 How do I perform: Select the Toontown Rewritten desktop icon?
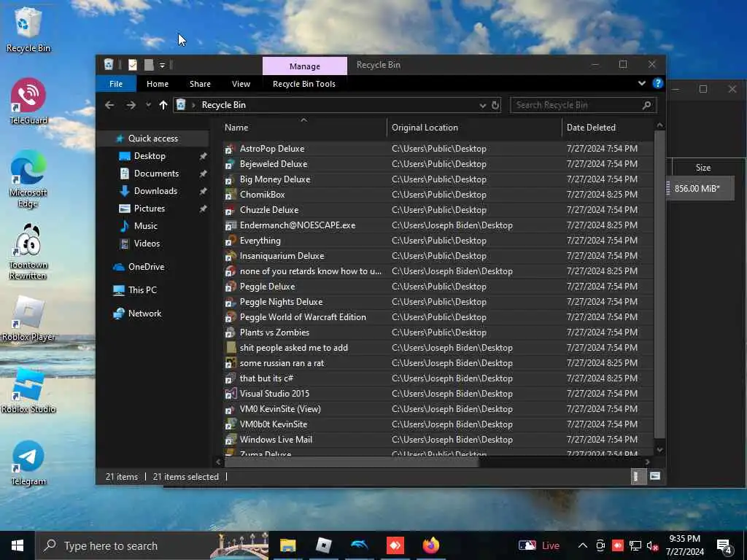pyautogui.click(x=28, y=252)
